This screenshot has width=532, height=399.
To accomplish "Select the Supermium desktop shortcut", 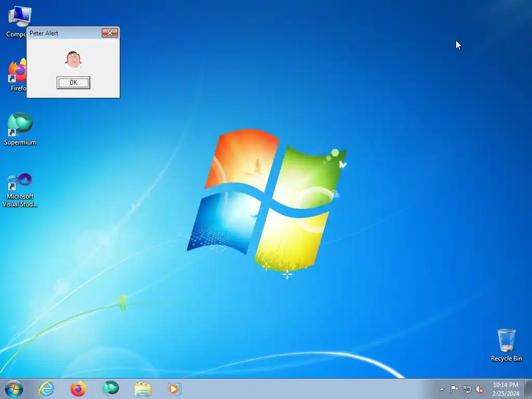I will click(x=20, y=129).
